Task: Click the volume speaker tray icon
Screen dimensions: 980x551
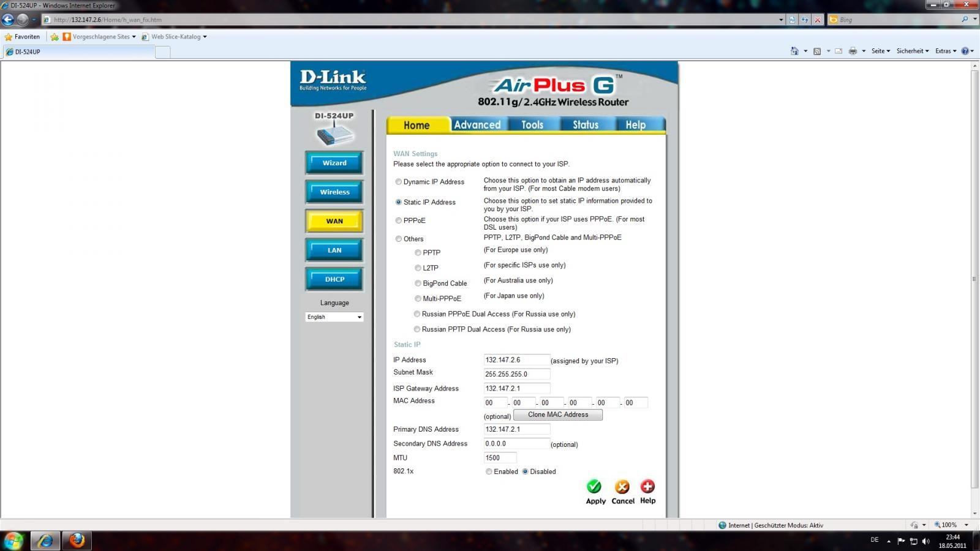Action: tap(925, 541)
